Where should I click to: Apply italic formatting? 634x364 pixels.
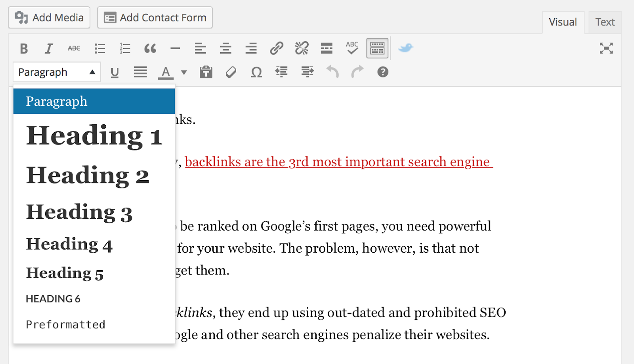[48, 48]
